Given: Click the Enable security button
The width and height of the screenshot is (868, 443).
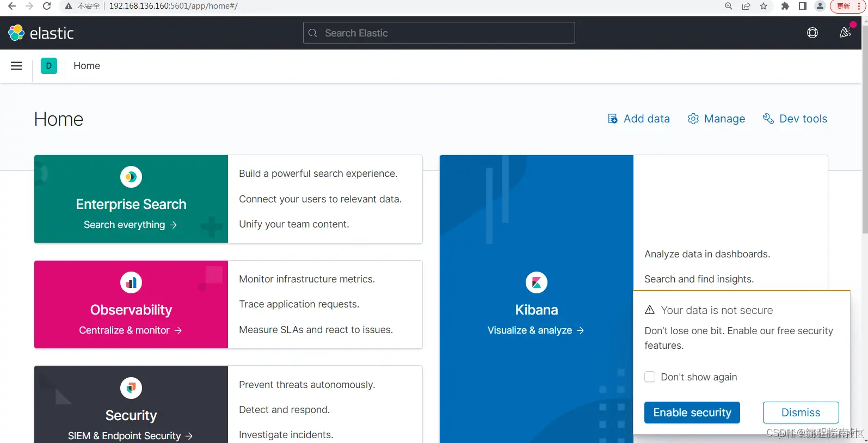Looking at the screenshot, I should point(692,413).
